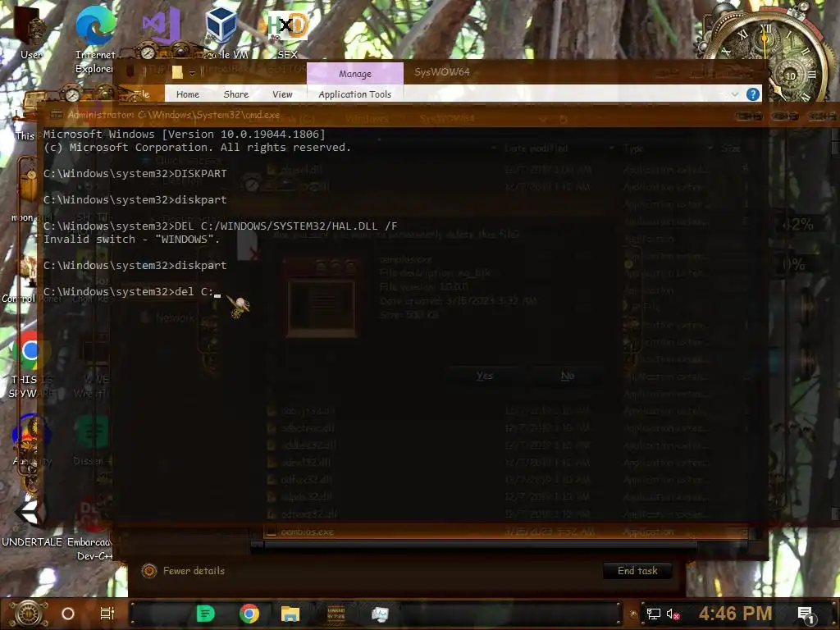The width and height of the screenshot is (840, 630).
Task: Switch to Chrome in the taskbar
Action: [249, 614]
